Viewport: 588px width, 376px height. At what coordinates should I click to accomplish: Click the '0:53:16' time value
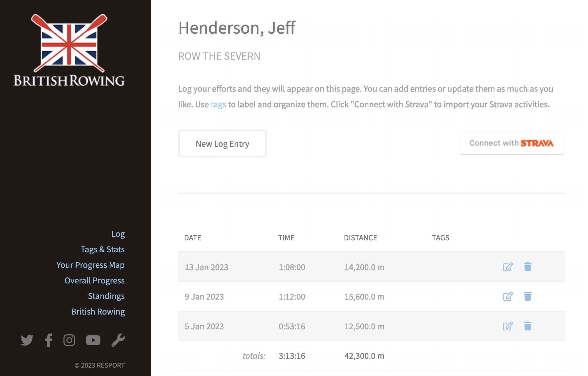click(x=292, y=326)
